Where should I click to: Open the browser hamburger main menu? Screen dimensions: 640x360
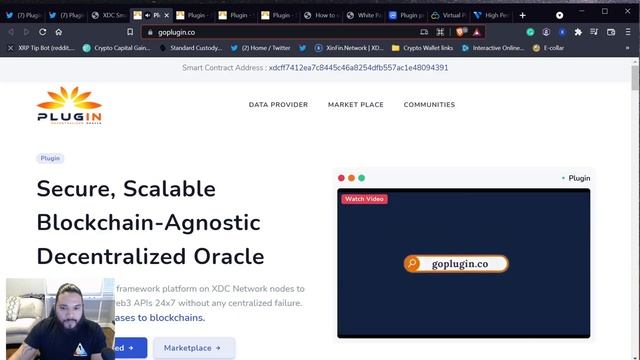[628, 32]
